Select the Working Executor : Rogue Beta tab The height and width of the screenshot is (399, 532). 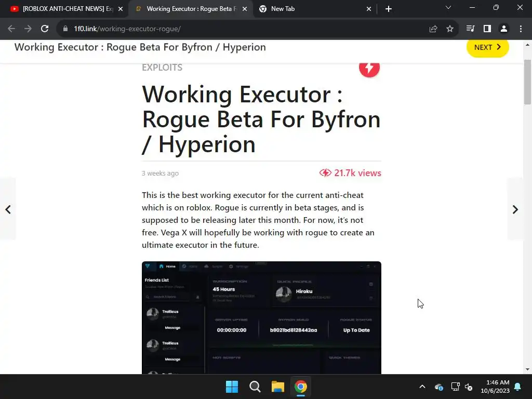click(x=191, y=9)
